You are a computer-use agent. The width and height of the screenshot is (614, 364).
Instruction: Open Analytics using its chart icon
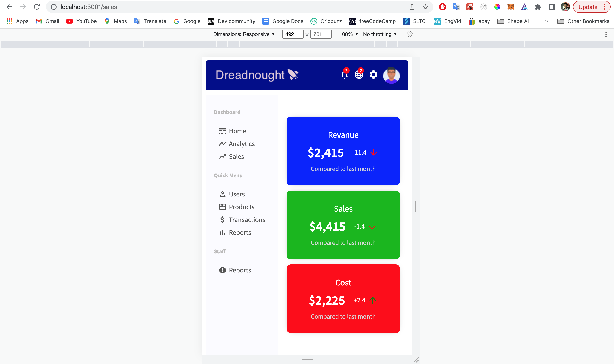click(222, 144)
